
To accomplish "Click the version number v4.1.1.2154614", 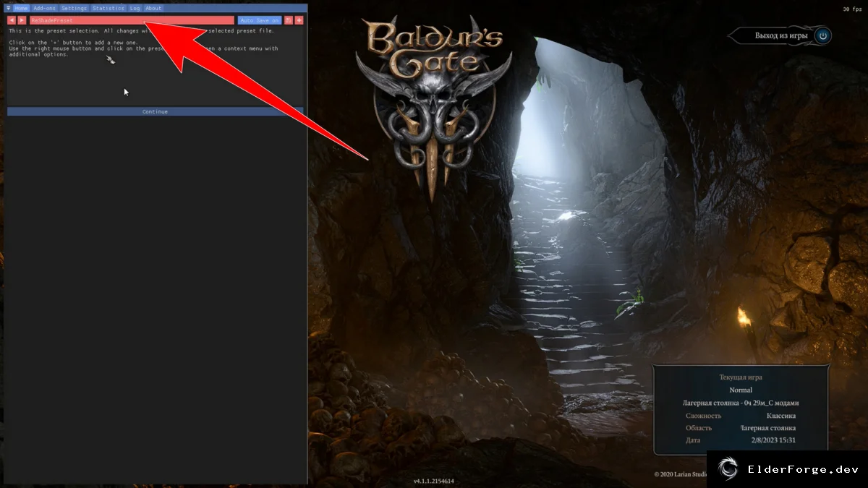I will [x=434, y=481].
